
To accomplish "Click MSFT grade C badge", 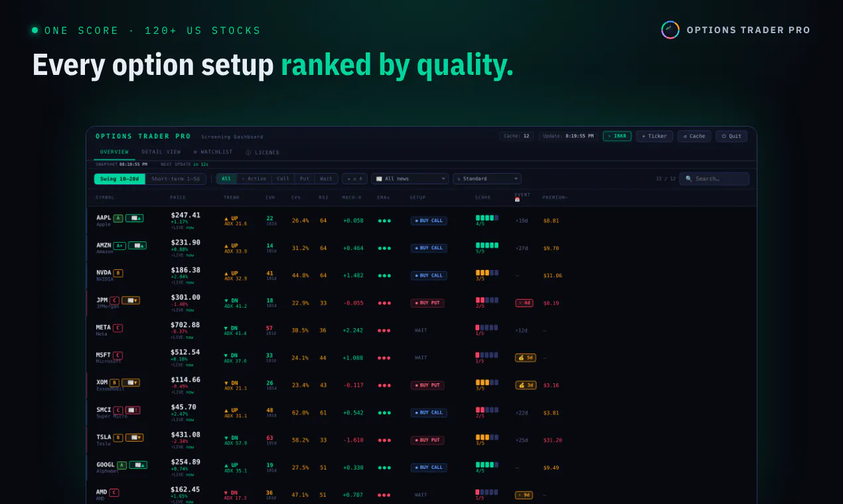I will [117, 355].
